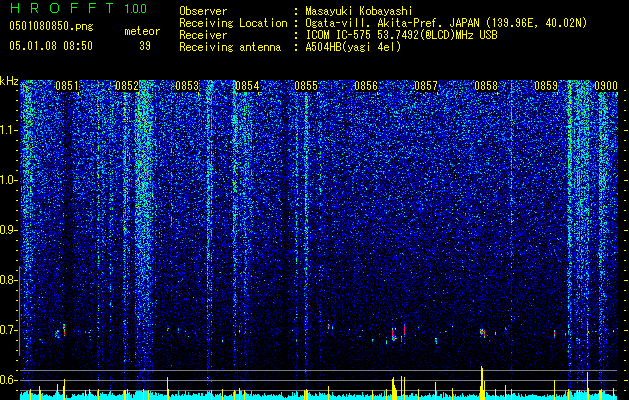Click the 0856 time marker
Viewport: 629px width, 400px height.
click(366, 86)
